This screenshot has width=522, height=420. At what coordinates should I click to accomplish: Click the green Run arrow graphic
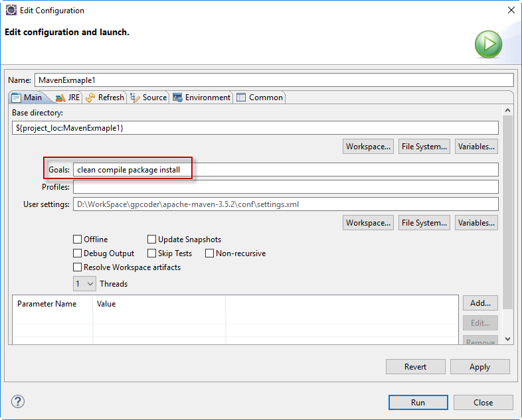tap(488, 44)
